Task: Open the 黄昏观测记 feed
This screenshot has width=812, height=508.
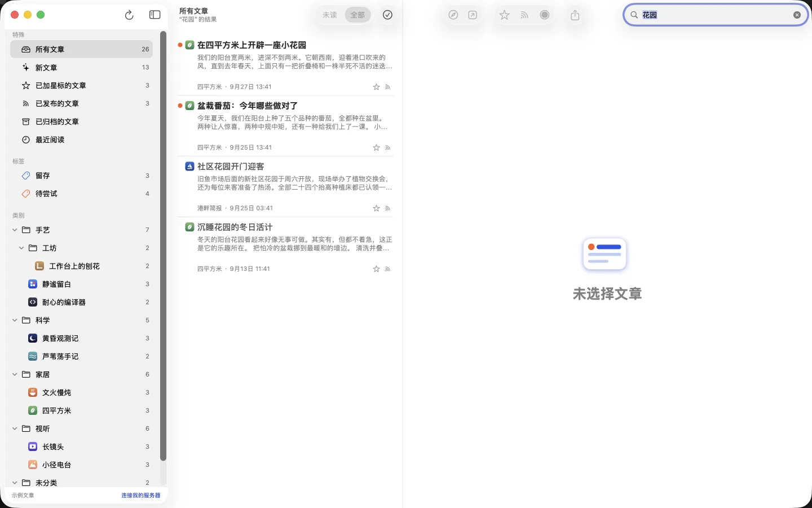Action: 82,338
